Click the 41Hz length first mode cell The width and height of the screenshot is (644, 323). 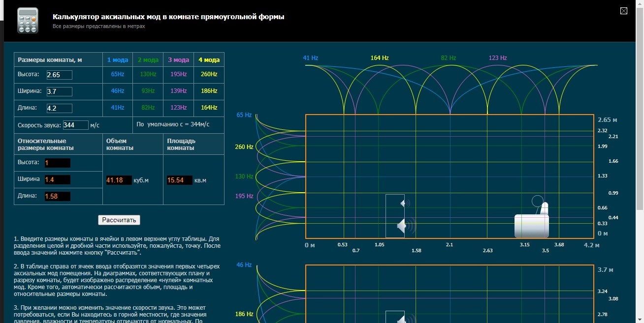pos(118,108)
